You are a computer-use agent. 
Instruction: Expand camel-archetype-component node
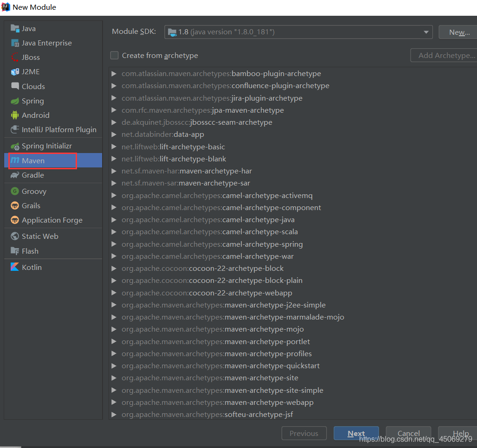[114, 207]
